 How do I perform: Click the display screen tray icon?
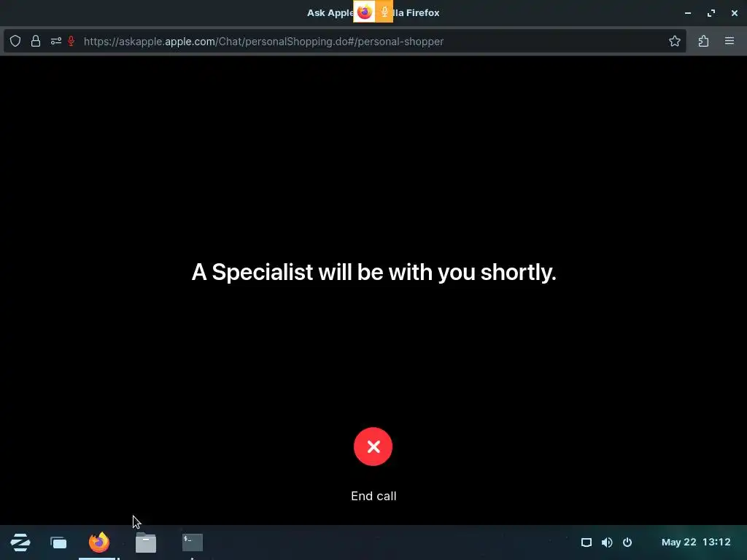[587, 542]
